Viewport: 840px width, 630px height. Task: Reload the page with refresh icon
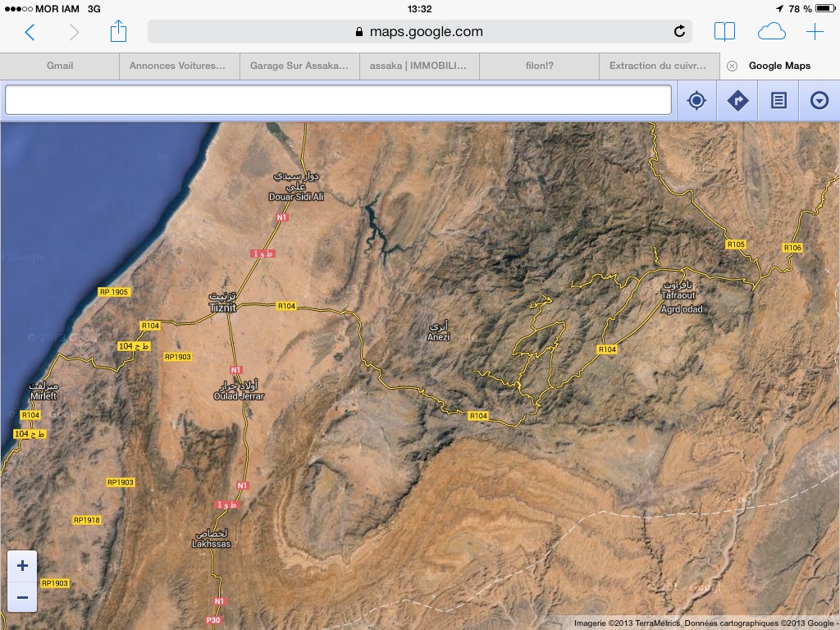click(x=679, y=32)
